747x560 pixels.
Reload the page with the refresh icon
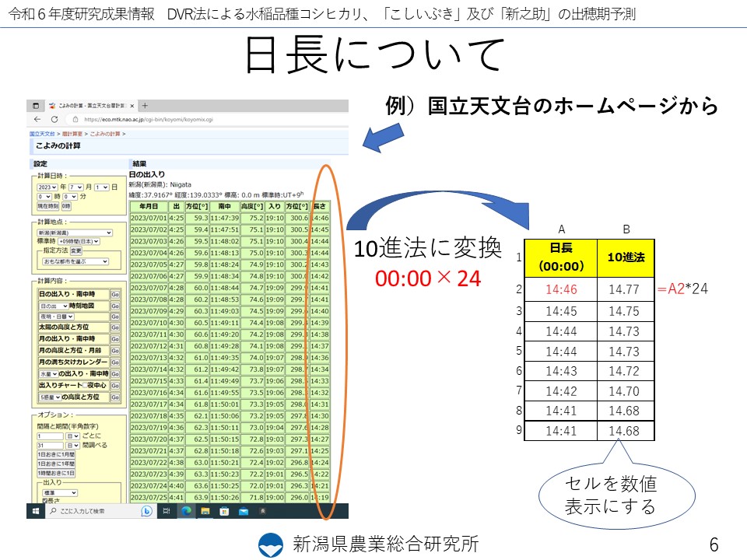click(54, 120)
